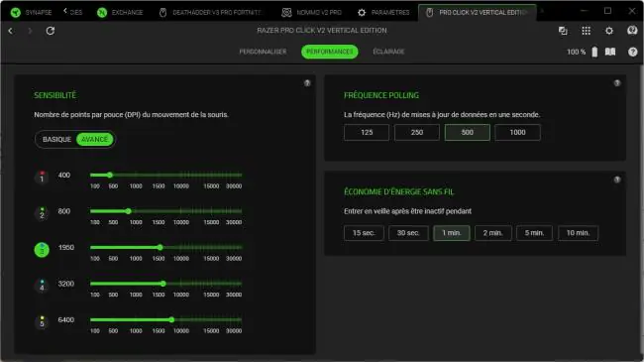Viewport: 644px width, 362px height.
Task: Activate DPI stage 5
Action: [42, 321]
